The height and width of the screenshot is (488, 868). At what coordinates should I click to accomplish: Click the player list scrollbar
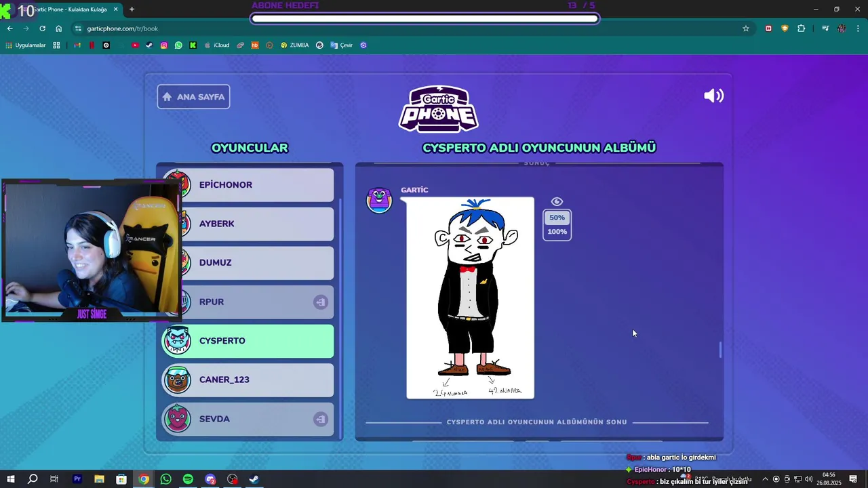pos(340,319)
